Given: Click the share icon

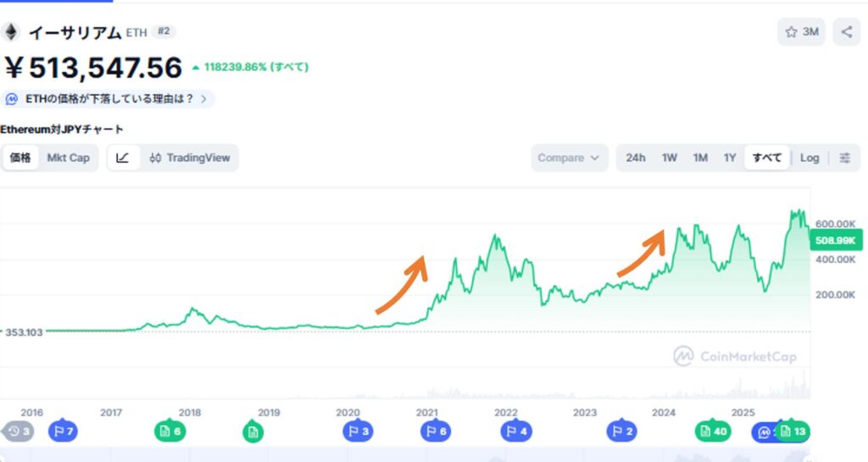Looking at the screenshot, I should pyautogui.click(x=846, y=32).
